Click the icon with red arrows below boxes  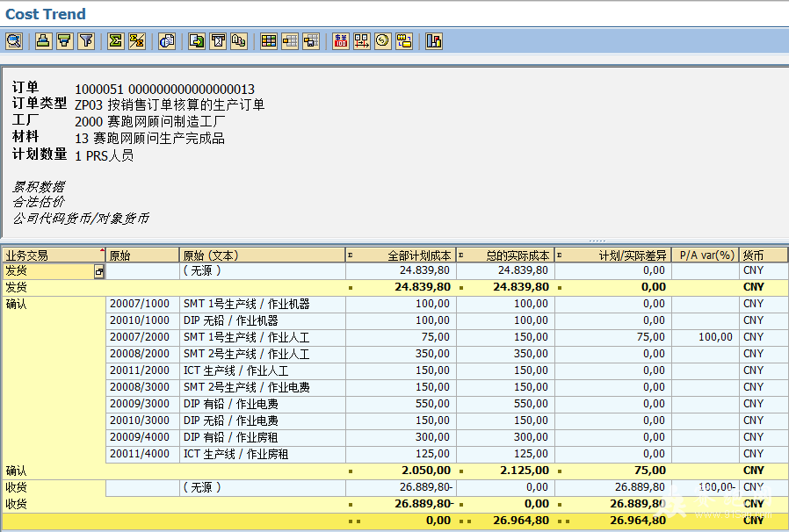point(362,40)
